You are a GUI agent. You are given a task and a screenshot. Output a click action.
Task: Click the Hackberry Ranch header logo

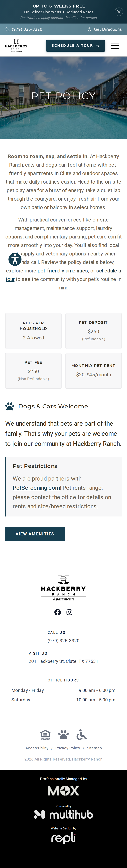tap(16, 46)
